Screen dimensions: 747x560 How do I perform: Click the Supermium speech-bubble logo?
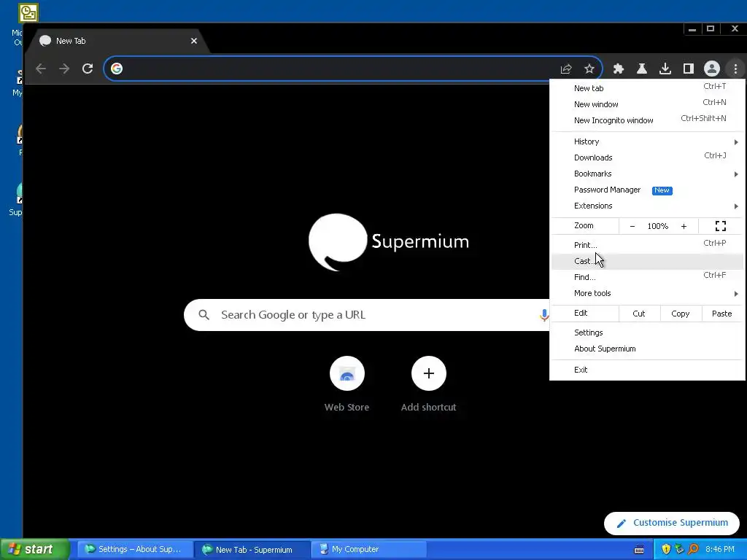pos(338,242)
